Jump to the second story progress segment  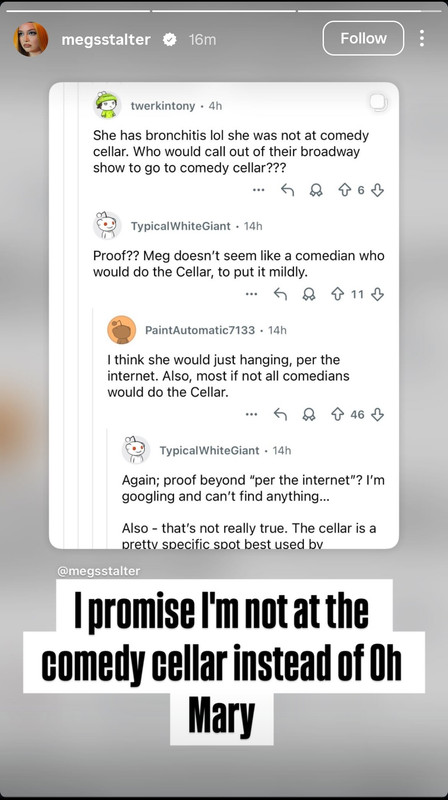[x=224, y=11]
